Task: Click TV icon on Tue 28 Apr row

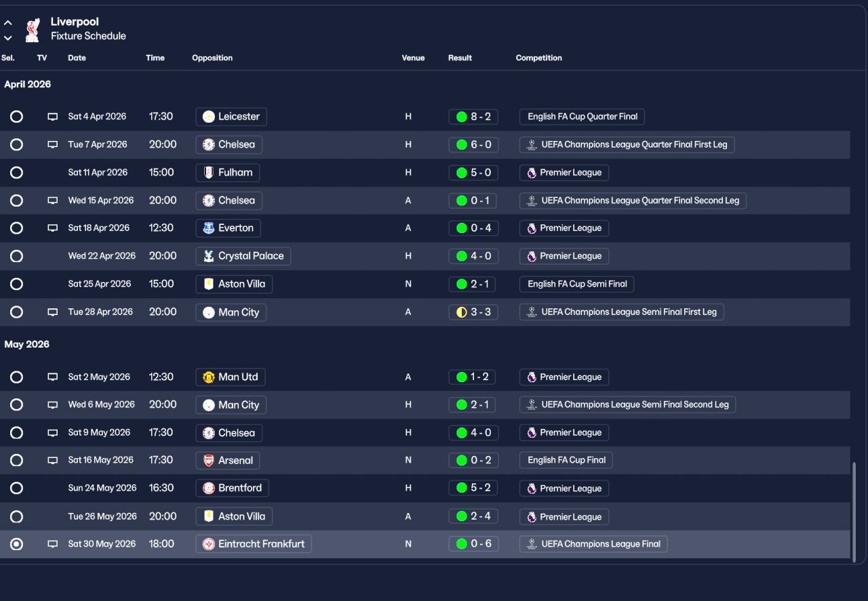Action: 52,312
